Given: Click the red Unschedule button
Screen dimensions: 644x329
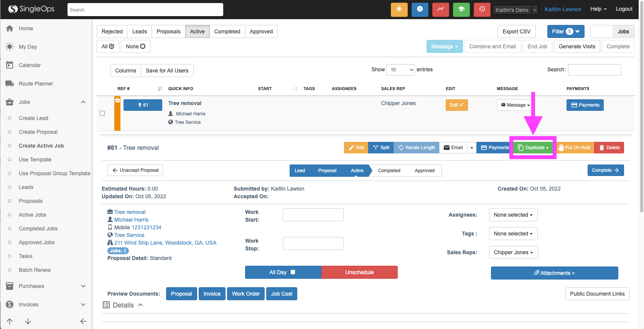Looking at the screenshot, I should pos(359,272).
